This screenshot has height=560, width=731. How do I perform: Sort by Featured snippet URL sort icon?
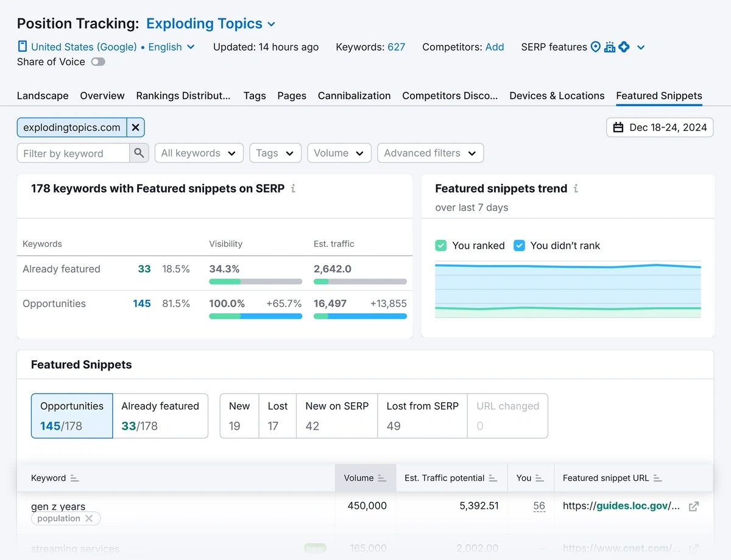[x=657, y=478]
